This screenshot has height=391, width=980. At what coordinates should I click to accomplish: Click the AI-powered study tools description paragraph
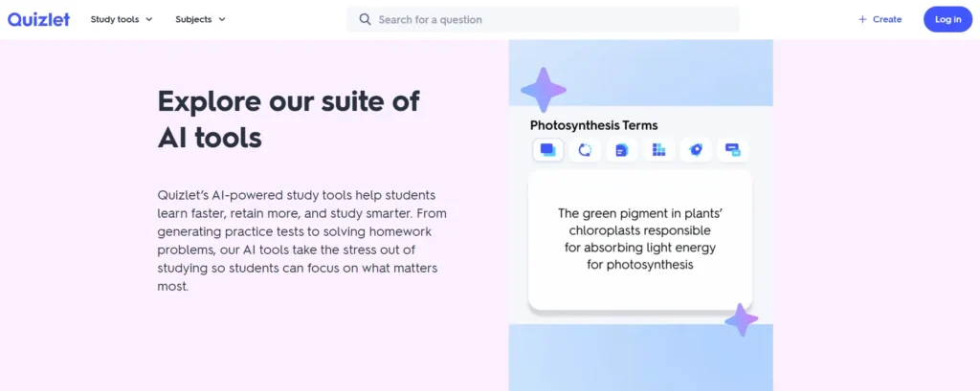(x=302, y=241)
